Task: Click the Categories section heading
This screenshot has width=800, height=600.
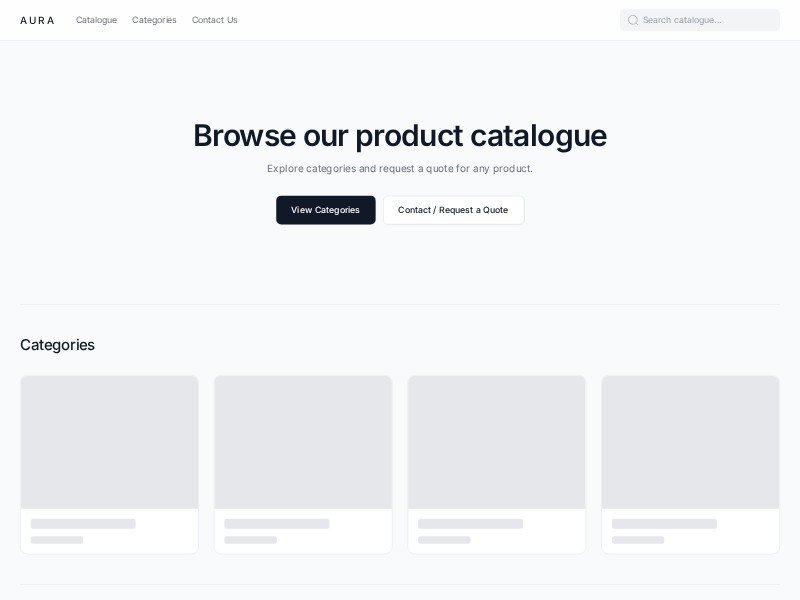Action: pyautogui.click(x=57, y=345)
